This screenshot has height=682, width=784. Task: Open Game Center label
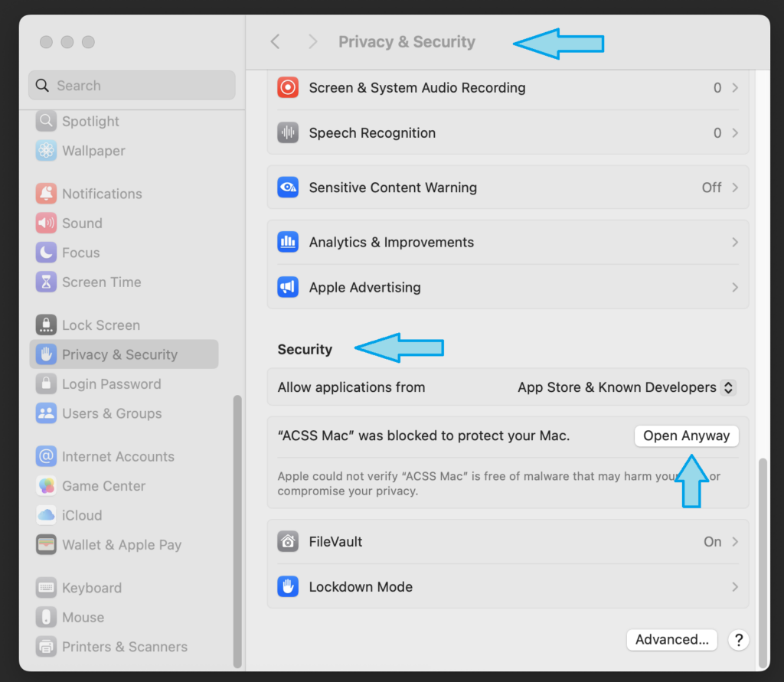click(103, 486)
